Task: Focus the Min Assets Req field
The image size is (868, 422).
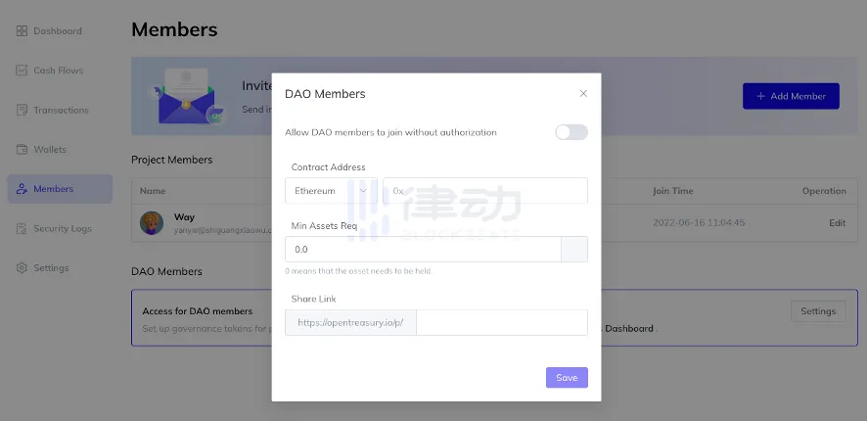Action: (x=422, y=250)
